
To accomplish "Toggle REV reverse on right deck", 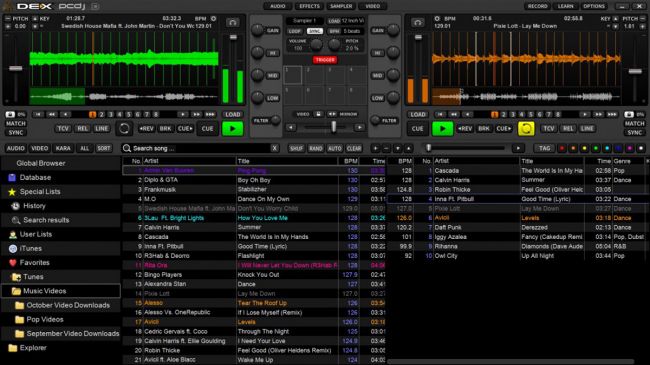I will click(465, 129).
